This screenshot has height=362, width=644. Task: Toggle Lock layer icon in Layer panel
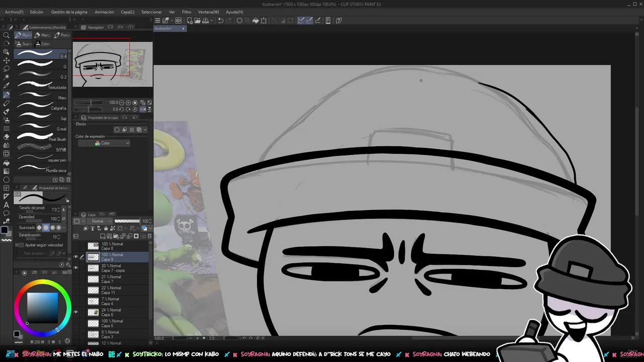click(x=106, y=228)
